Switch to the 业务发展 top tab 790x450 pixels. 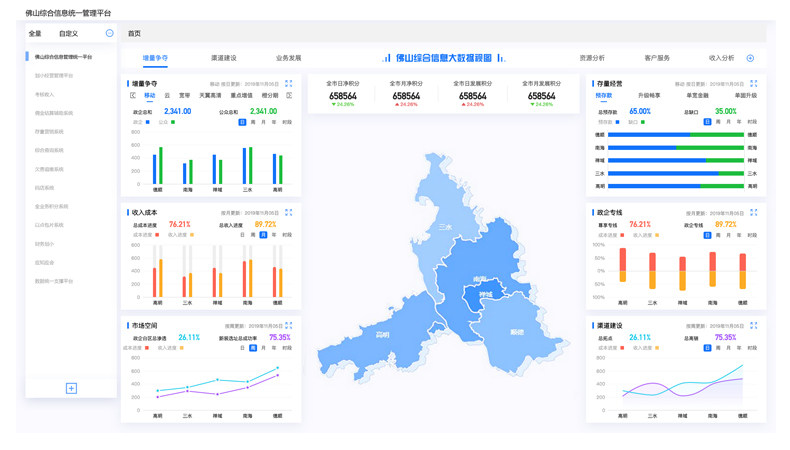(288, 58)
